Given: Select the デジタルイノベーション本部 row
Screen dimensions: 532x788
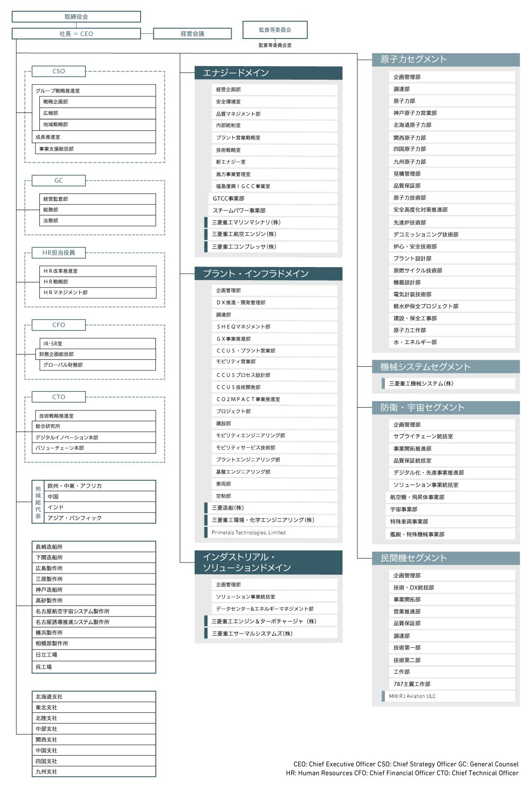Looking at the screenshot, I should (x=94, y=437).
